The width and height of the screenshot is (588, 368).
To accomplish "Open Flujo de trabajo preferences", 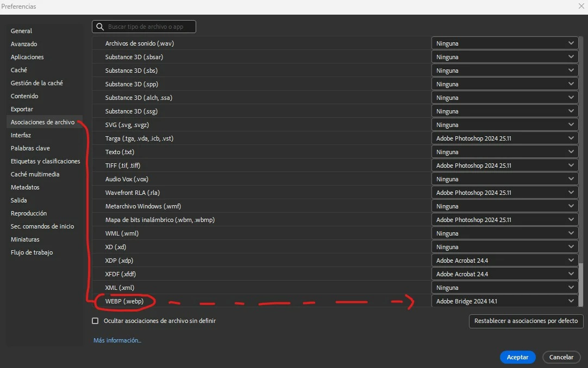I will pyautogui.click(x=32, y=253).
